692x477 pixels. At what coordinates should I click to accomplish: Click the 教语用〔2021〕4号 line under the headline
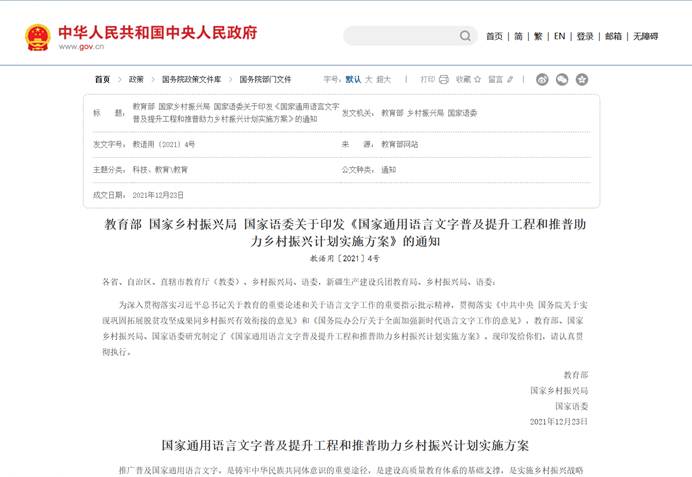345,259
